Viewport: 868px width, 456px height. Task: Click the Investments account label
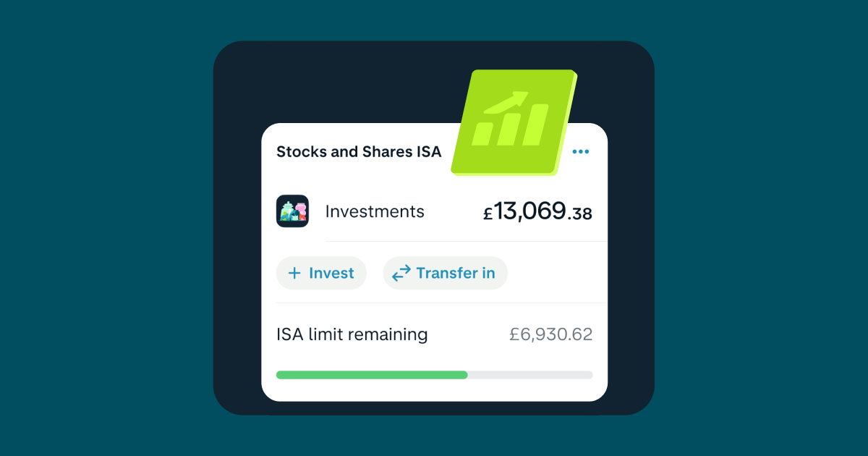[x=375, y=211]
